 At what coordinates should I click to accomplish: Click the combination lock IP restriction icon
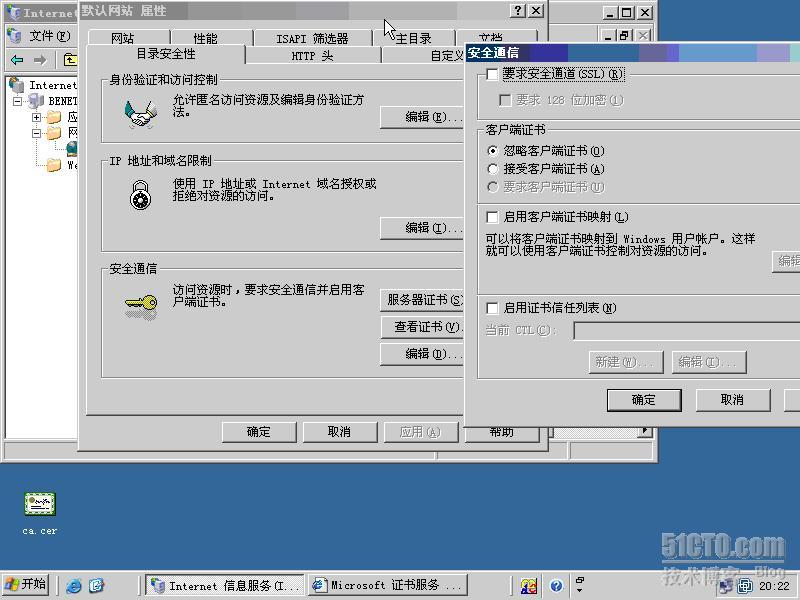(140, 195)
